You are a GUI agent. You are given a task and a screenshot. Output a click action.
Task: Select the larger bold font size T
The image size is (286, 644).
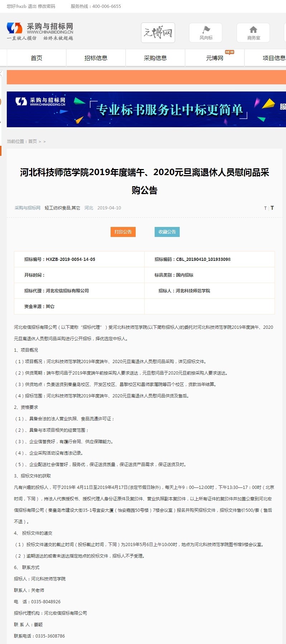point(272,208)
